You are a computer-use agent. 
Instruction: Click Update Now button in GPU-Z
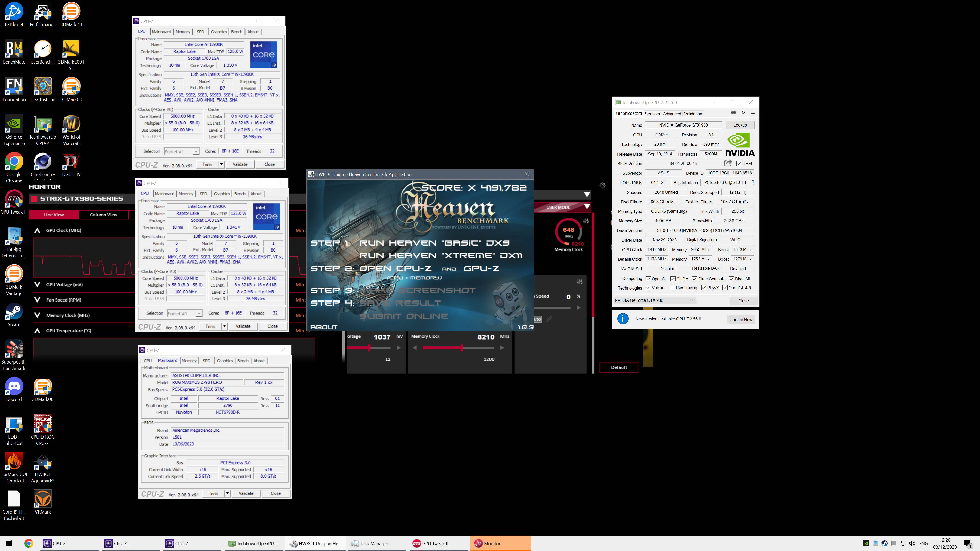click(x=741, y=319)
